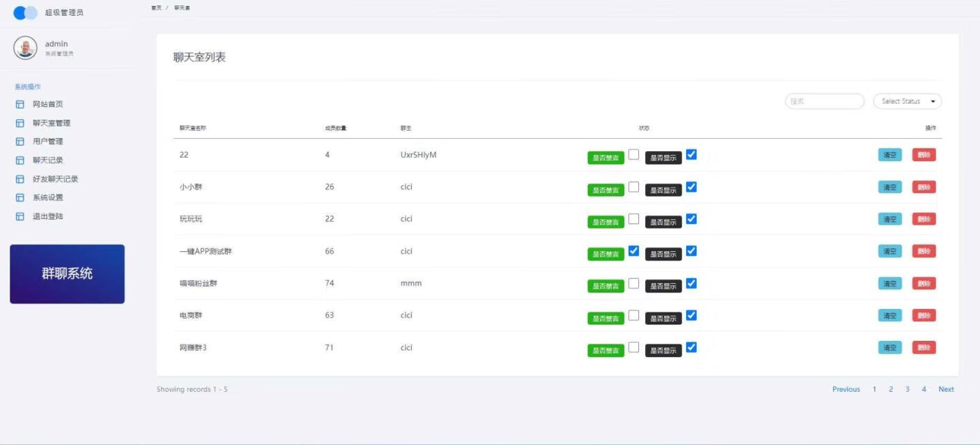Click the icon beside 聊天记录 in sidebar
The height and width of the screenshot is (445, 980).
click(x=20, y=161)
